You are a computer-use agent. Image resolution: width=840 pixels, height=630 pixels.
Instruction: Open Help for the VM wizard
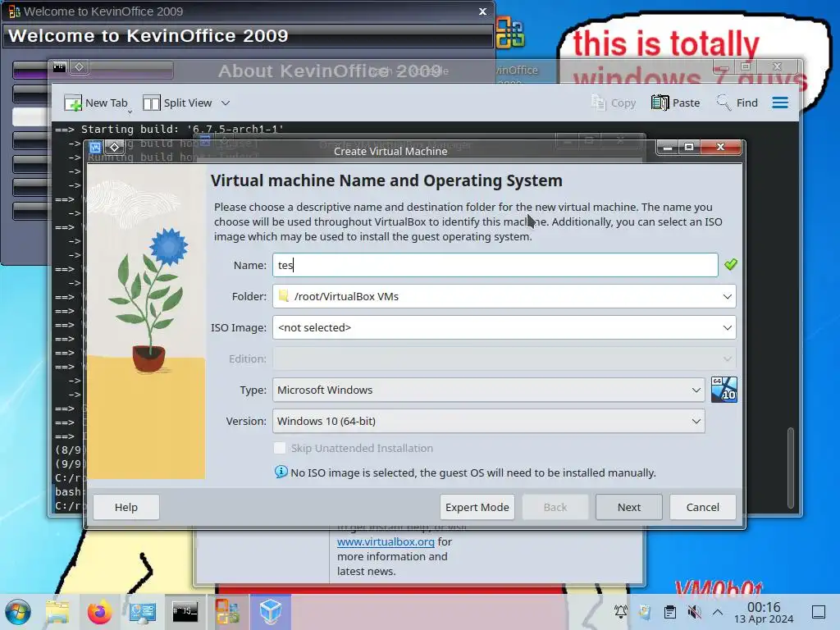pos(126,507)
